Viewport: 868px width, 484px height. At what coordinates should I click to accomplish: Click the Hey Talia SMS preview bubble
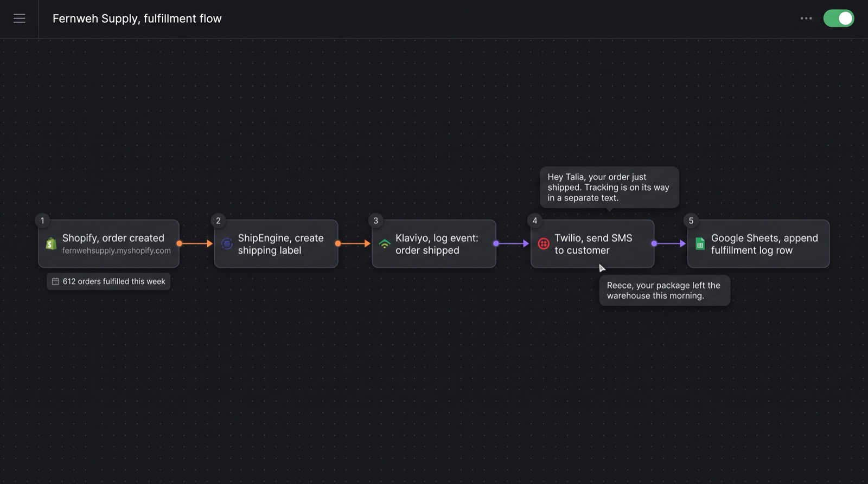click(609, 187)
